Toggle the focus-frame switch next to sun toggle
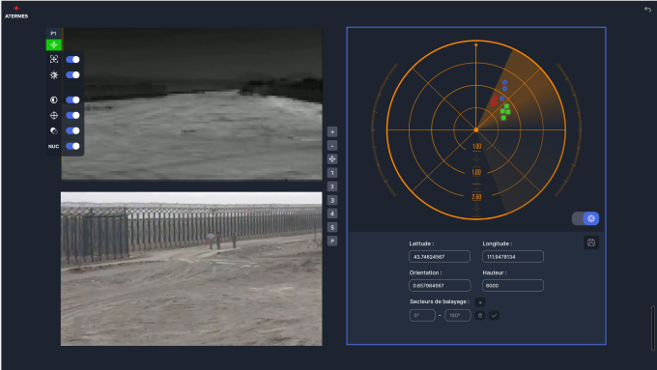 [73, 60]
